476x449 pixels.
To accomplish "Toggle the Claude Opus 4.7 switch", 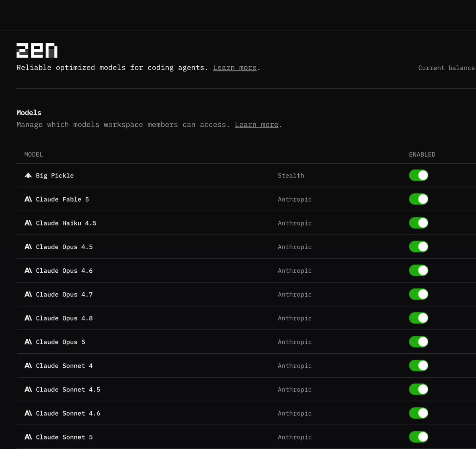I will 418,295.
